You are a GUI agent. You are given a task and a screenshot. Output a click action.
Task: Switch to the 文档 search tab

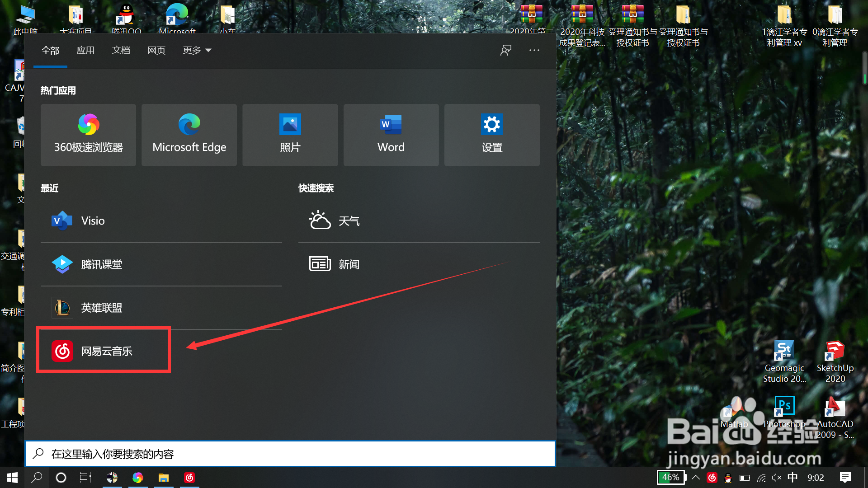coord(121,50)
